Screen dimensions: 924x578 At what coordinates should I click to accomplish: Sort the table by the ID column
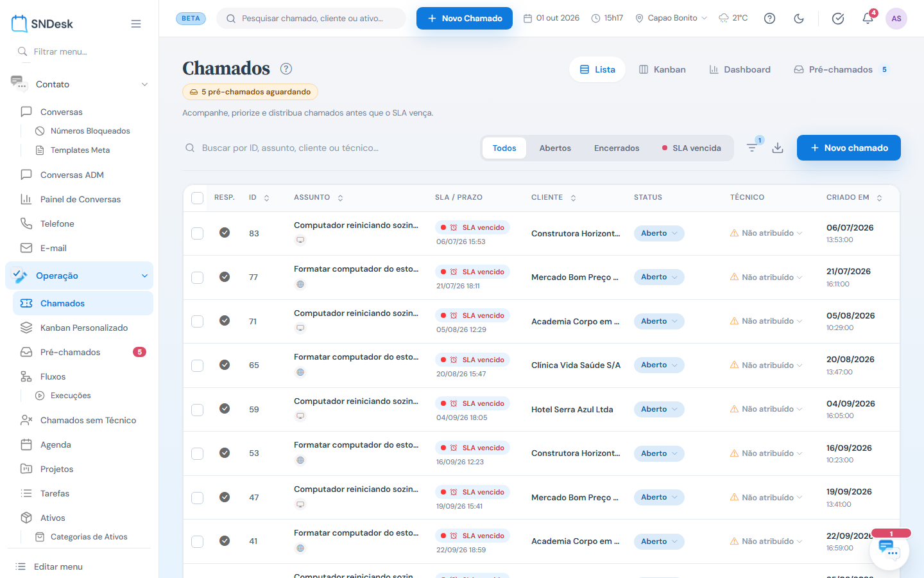pyautogui.click(x=259, y=198)
